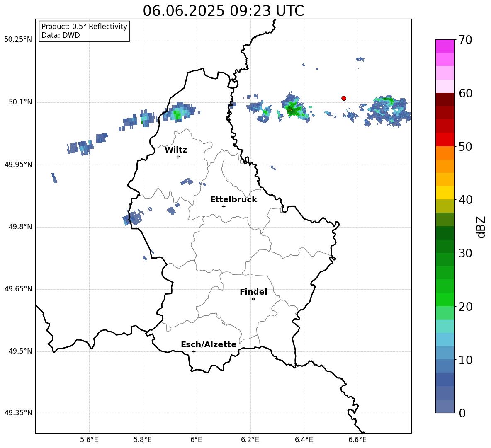
Task: Click the 49.5°N latitude label
Action: (x=20, y=351)
